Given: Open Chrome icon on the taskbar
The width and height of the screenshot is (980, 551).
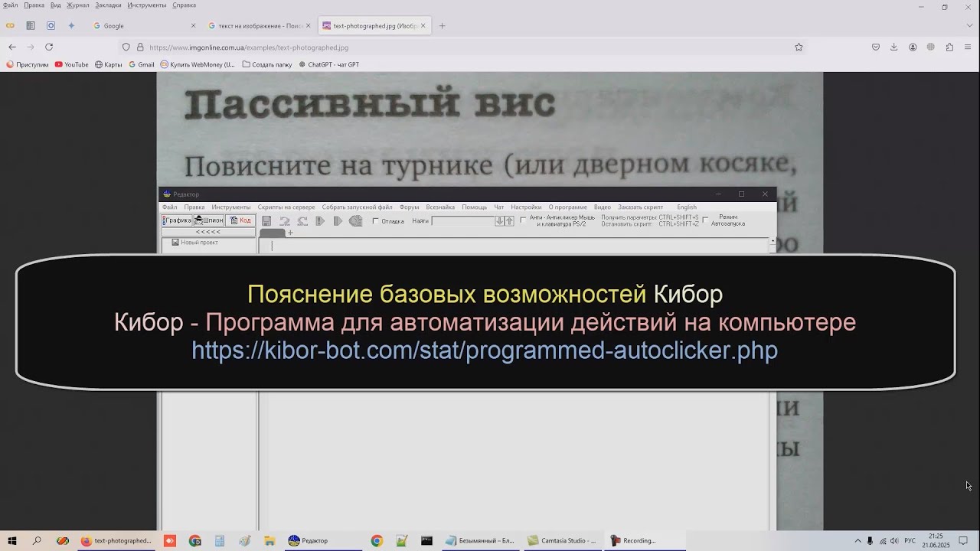Looking at the screenshot, I should tap(377, 540).
